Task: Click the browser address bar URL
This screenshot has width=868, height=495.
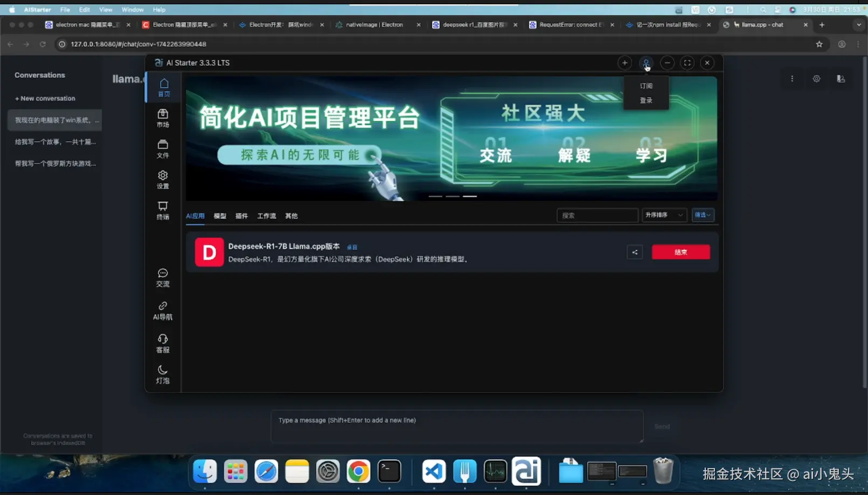Action: click(138, 44)
